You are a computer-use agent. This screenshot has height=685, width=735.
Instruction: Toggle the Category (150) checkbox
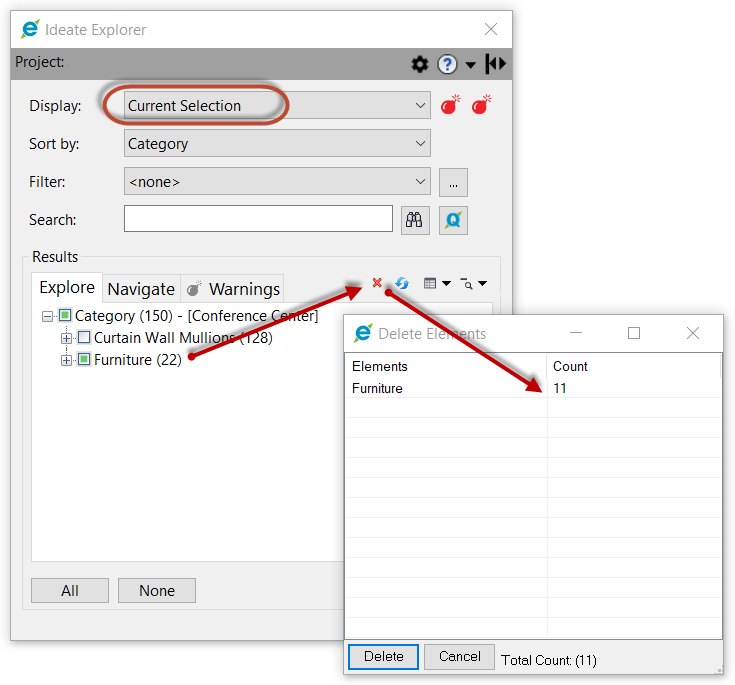(65, 315)
